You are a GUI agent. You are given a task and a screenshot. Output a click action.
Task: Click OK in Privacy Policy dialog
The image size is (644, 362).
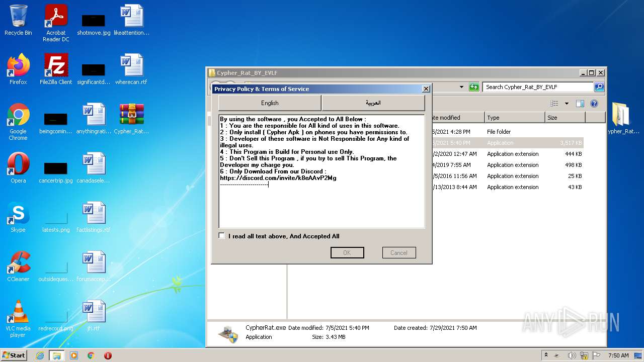tap(347, 252)
